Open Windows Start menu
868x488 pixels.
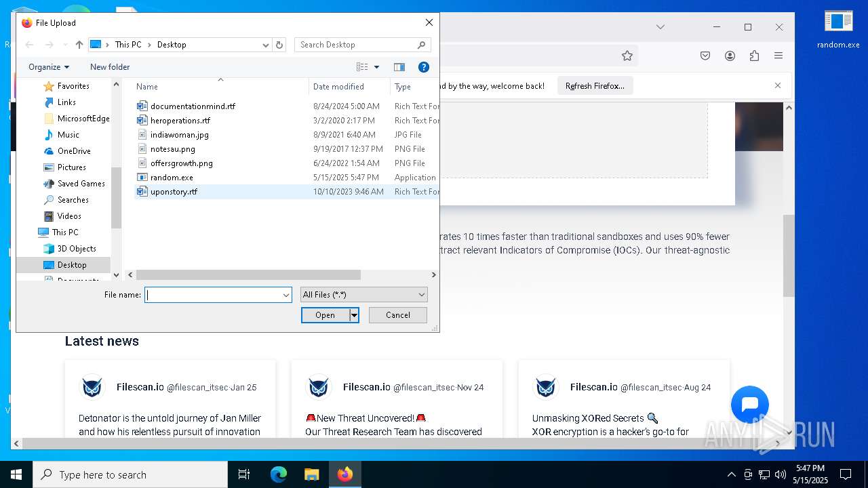click(16, 474)
